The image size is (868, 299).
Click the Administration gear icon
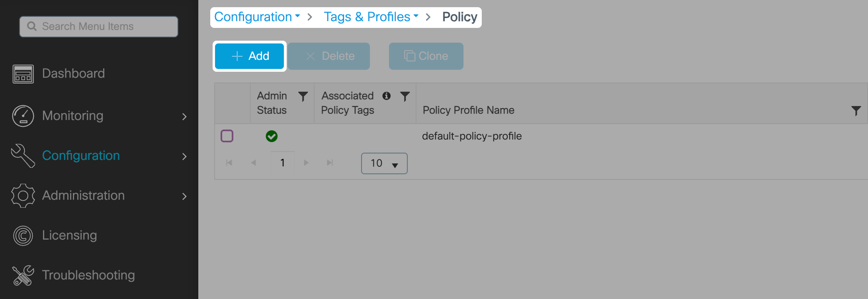point(23,196)
